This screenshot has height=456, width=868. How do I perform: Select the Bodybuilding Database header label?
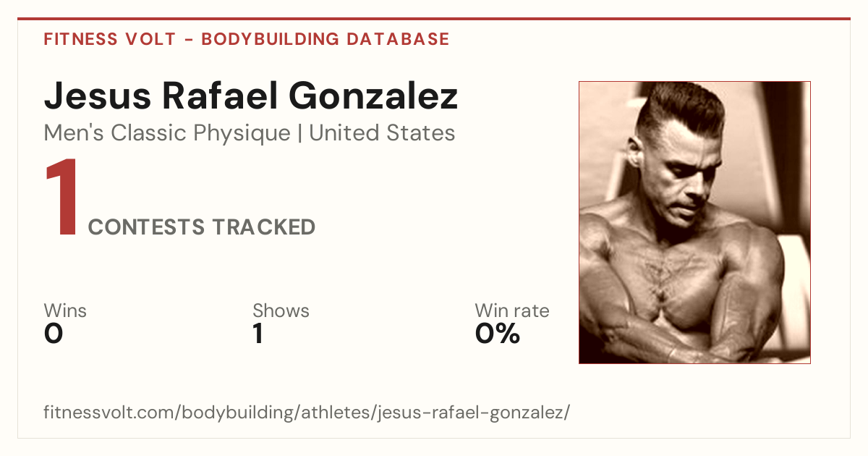click(325, 39)
